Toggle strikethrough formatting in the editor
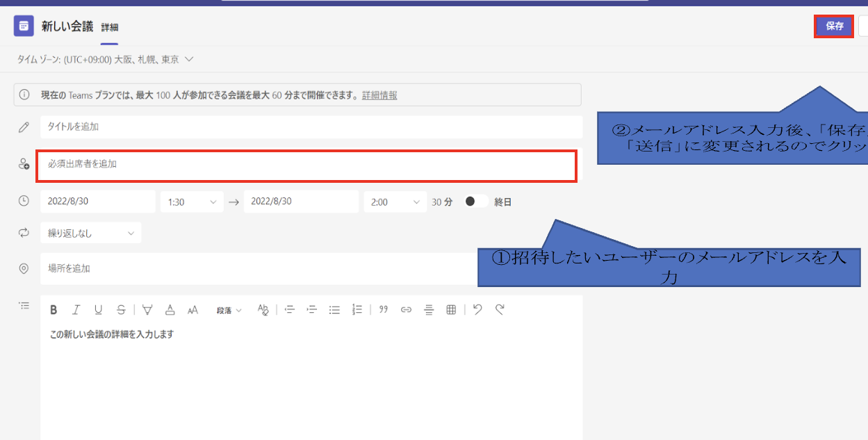 click(x=122, y=310)
